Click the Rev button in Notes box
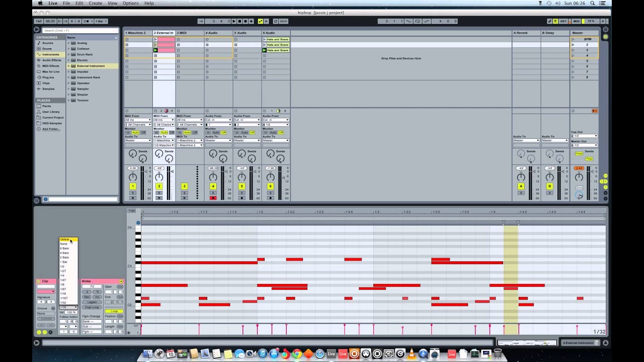 click(x=87, y=297)
